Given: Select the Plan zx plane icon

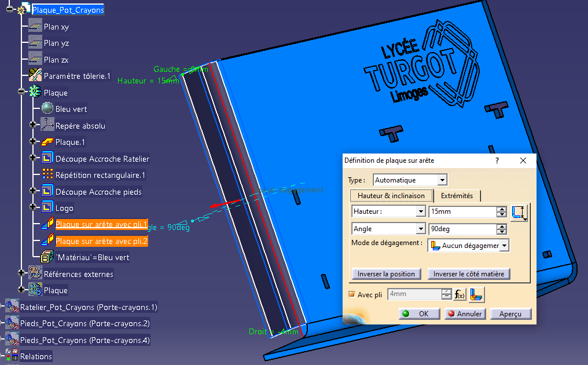Looking at the screenshot, I should 35,59.
